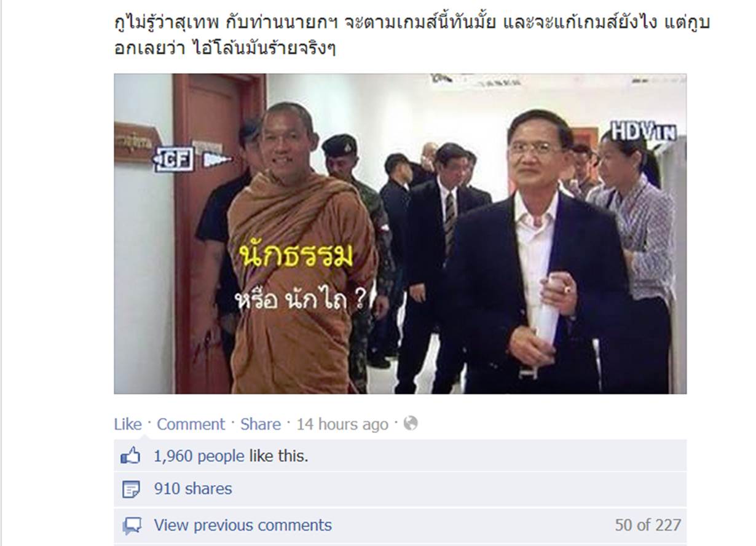The image size is (756, 546).
Task: Click the '50 of 227' comment counter
Action: (648, 525)
